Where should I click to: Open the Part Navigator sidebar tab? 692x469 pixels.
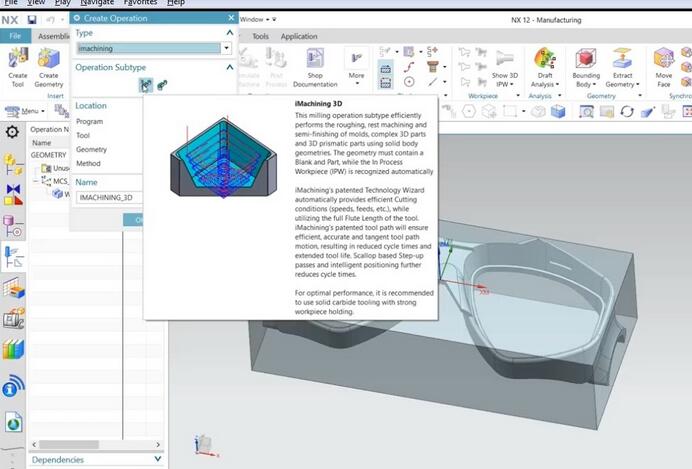click(x=13, y=226)
